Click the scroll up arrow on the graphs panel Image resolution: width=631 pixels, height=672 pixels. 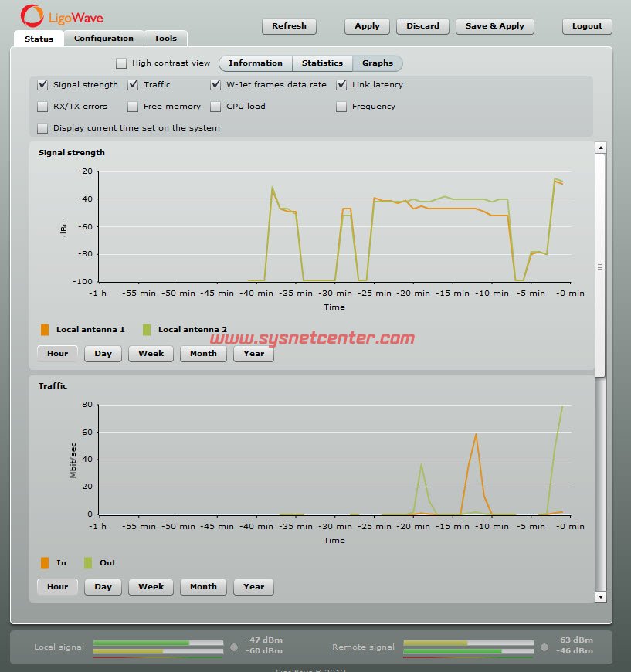[x=600, y=148]
